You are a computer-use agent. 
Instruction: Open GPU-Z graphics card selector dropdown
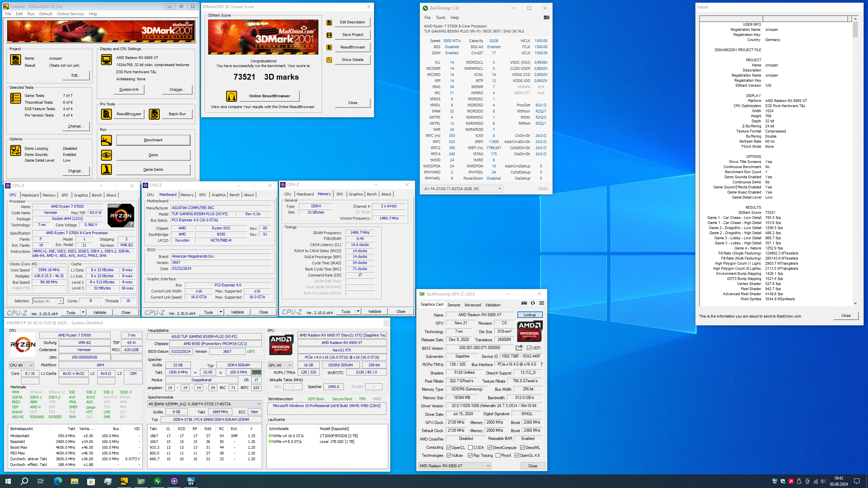454,466
